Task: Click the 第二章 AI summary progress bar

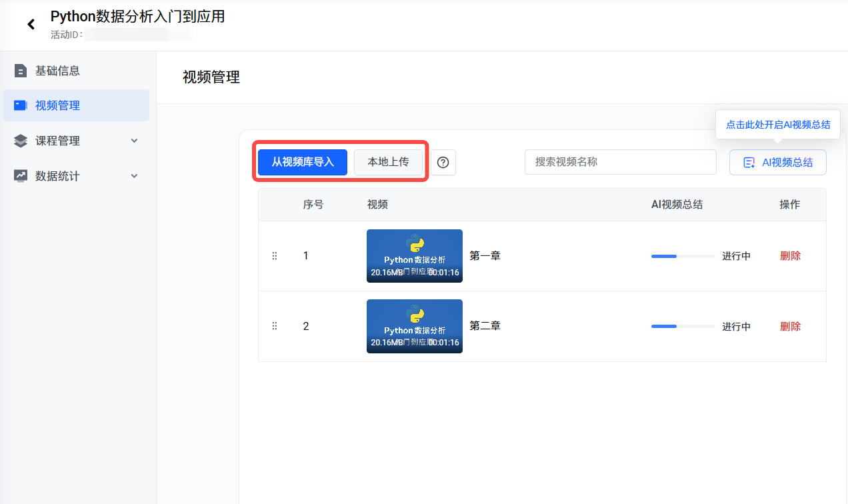Action: click(x=683, y=326)
